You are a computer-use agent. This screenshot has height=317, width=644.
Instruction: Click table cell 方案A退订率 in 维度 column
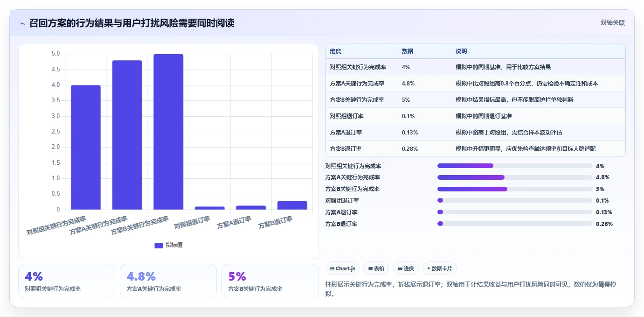pos(346,133)
